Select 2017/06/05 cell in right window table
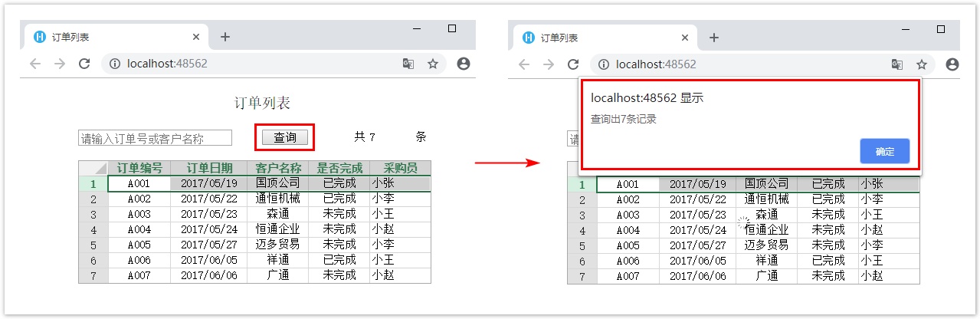This screenshot has width=980, height=319. [698, 261]
